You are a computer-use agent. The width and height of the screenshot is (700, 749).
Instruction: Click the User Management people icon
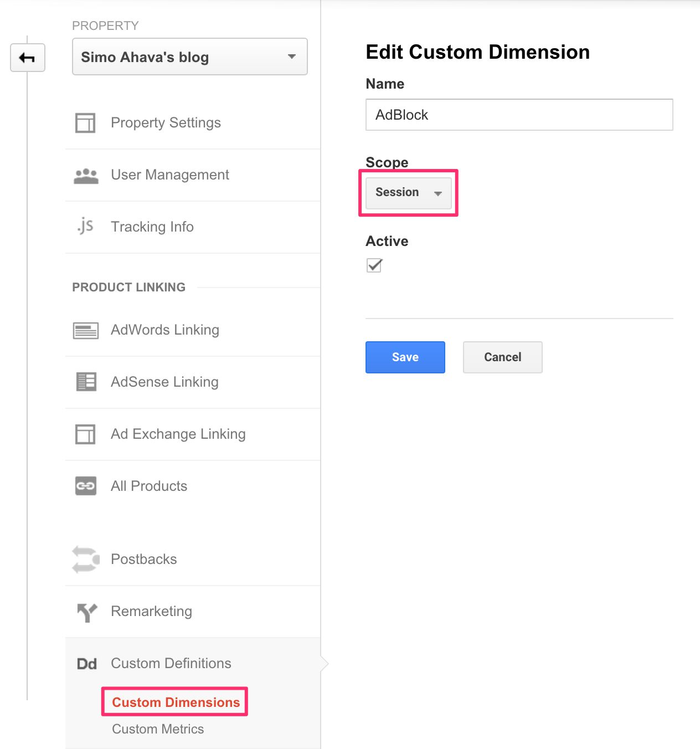pos(86,176)
